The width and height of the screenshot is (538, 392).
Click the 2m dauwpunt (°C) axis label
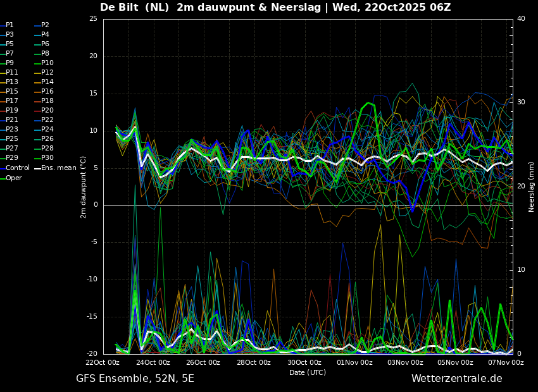(83, 187)
